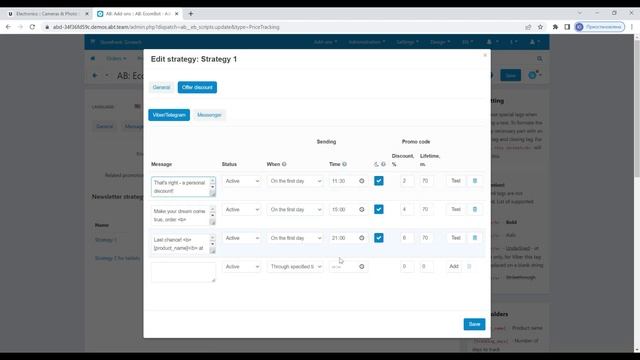Edit lifetime field of 15:00 row
This screenshot has height=360, width=640.
pos(427,209)
